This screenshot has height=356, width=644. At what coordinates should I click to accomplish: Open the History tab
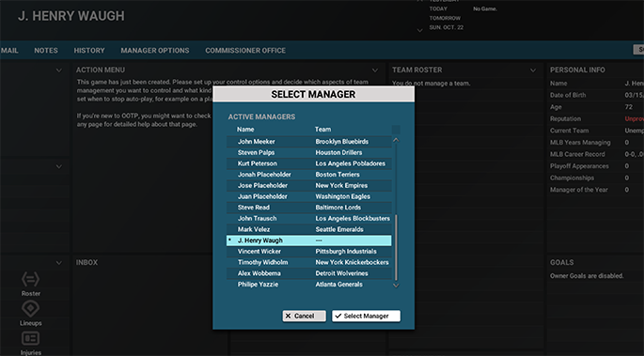click(89, 51)
